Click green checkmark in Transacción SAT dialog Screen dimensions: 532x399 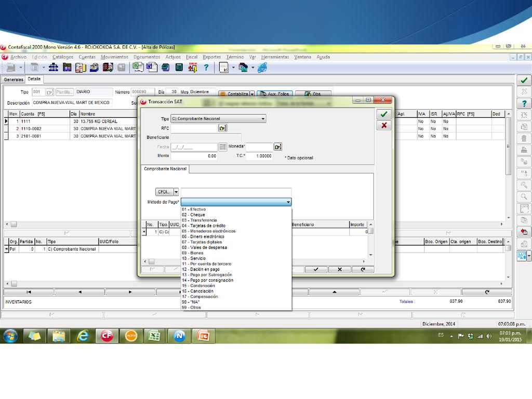point(384,114)
